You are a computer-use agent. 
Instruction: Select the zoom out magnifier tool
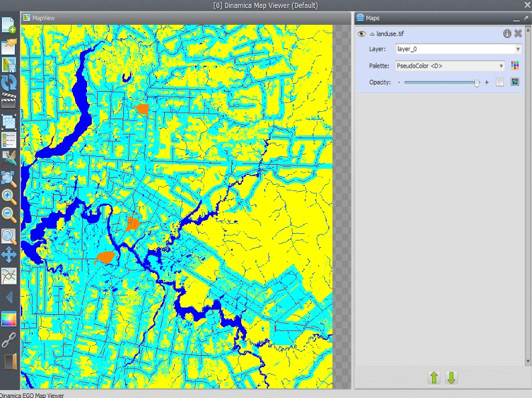click(9, 215)
